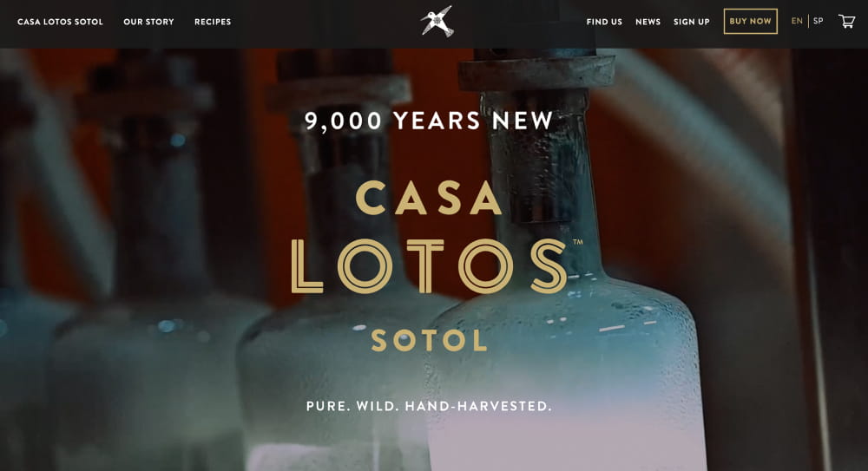Click the large LOTOS wordmark

point(429,266)
